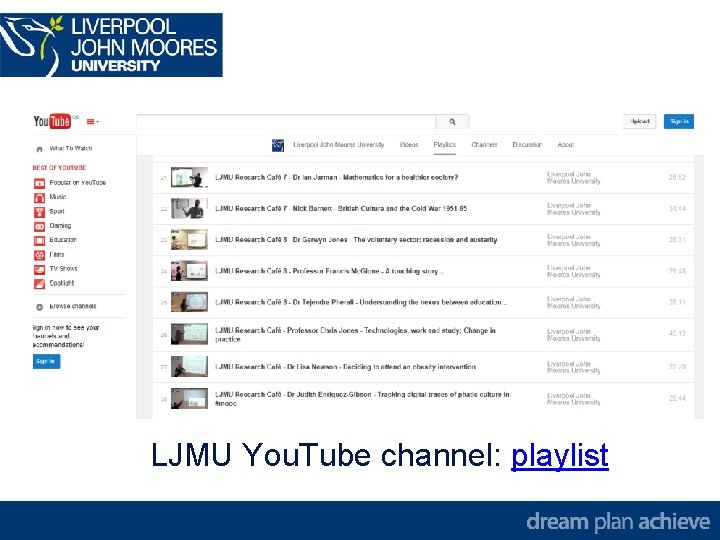Open the Dr Judith Enriquez-Gibson video thumbnail
The height and width of the screenshot is (540, 720).
(x=189, y=399)
